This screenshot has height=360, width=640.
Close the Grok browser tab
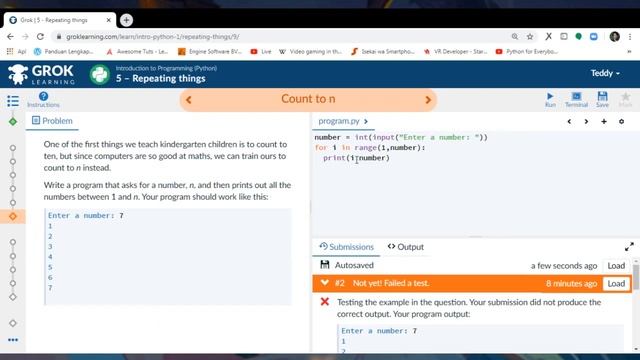[109, 20]
